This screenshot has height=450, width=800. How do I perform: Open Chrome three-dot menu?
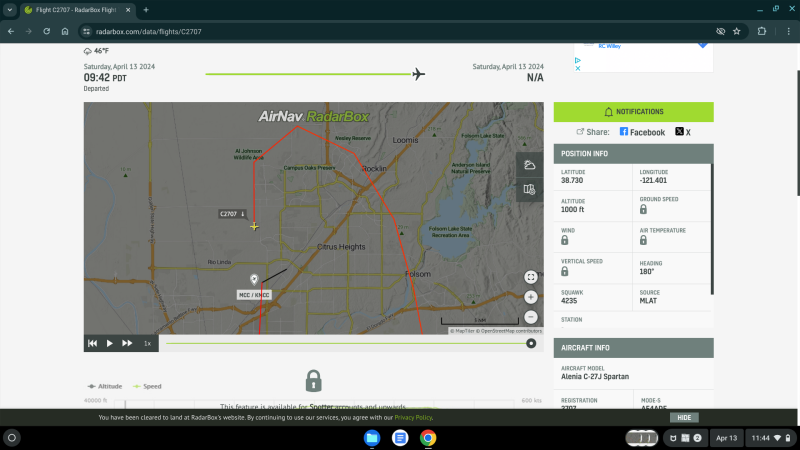(789, 31)
